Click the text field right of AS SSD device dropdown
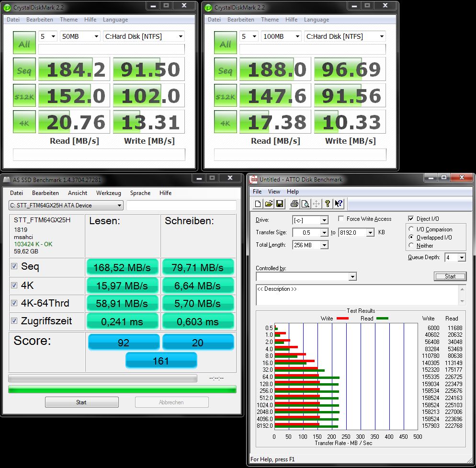Viewport: 476px width, 468px height. pyautogui.click(x=181, y=205)
